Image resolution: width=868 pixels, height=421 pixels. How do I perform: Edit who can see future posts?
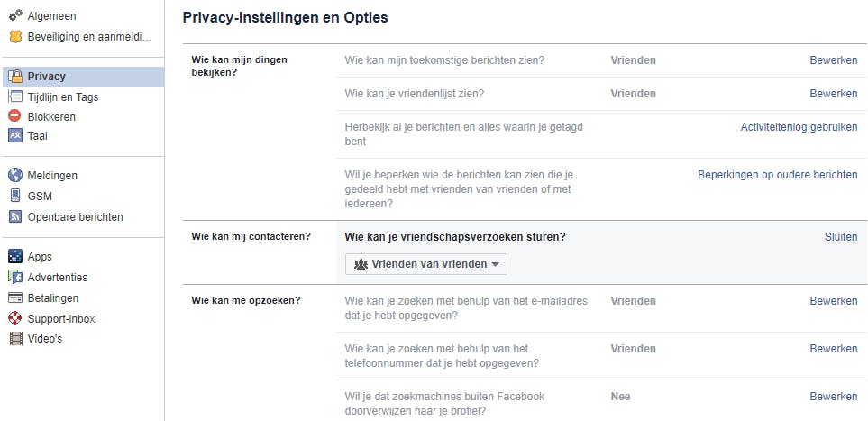pyautogui.click(x=833, y=60)
